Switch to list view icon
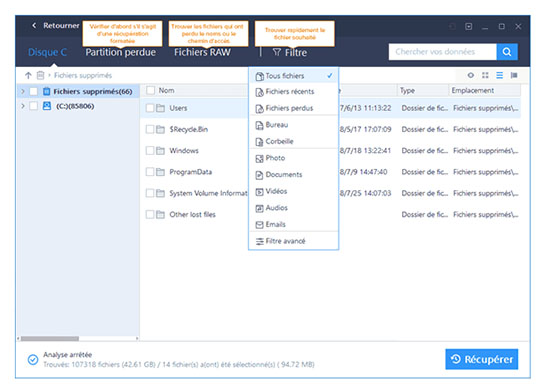 coord(499,75)
